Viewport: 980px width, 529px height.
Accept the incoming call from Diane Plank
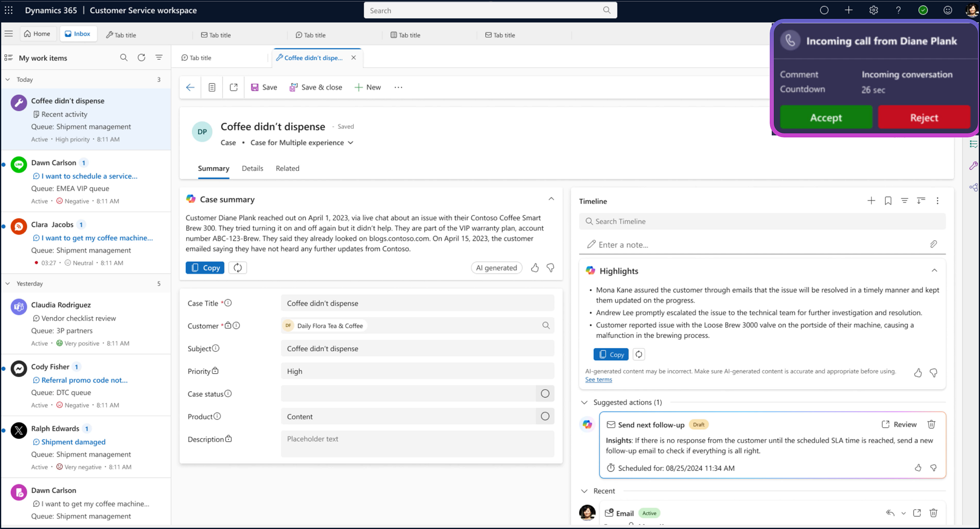click(826, 118)
